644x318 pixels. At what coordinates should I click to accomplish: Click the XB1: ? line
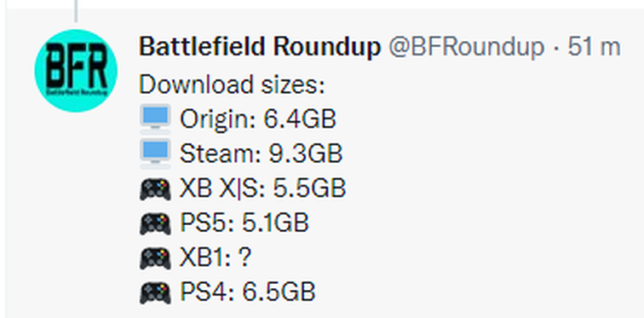pos(195,257)
